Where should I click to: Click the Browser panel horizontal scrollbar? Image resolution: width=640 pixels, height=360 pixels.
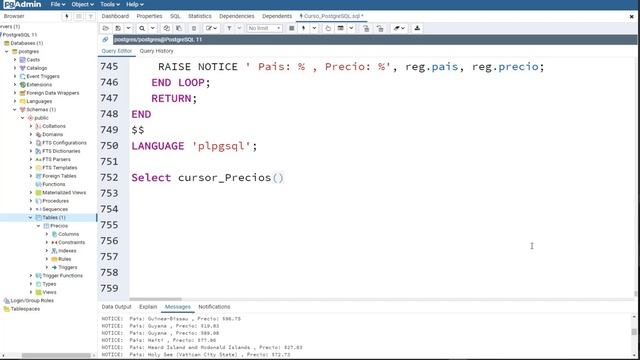coord(56,356)
